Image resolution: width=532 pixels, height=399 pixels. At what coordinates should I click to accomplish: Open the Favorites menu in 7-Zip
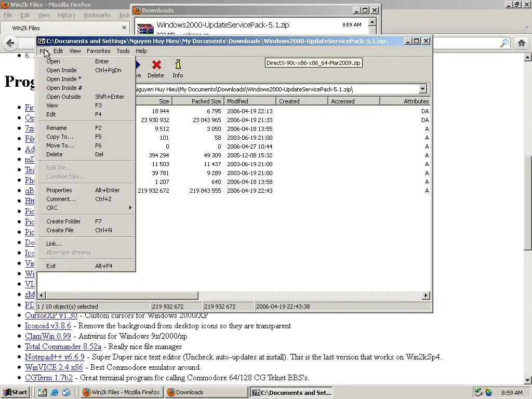tap(98, 51)
